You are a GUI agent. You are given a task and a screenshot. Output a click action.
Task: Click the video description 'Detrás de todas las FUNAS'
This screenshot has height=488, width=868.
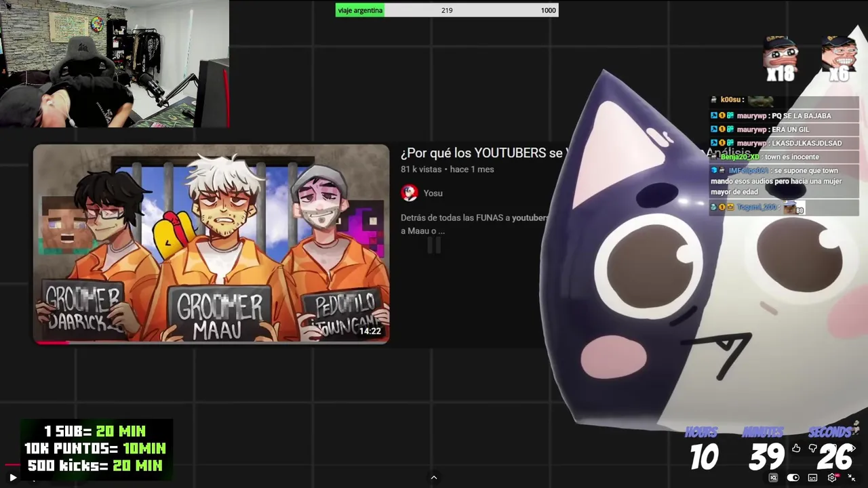(x=473, y=224)
